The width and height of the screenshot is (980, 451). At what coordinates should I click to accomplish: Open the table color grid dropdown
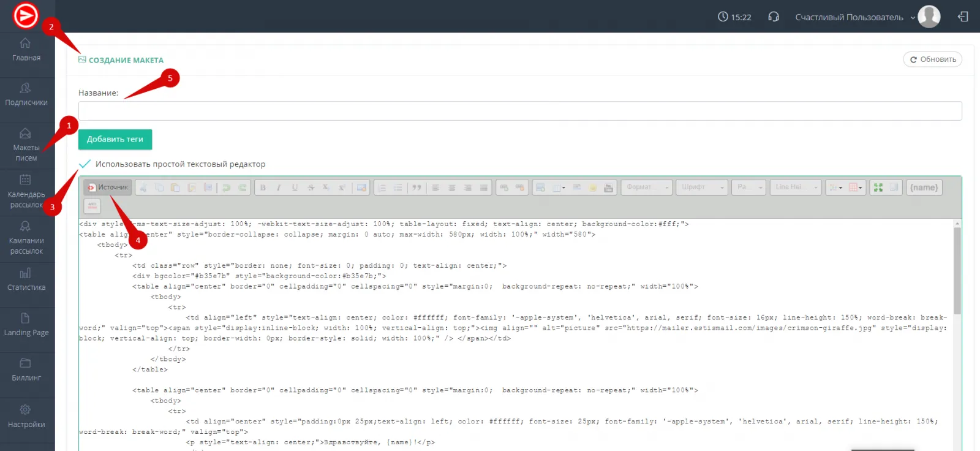pyautogui.click(x=856, y=188)
